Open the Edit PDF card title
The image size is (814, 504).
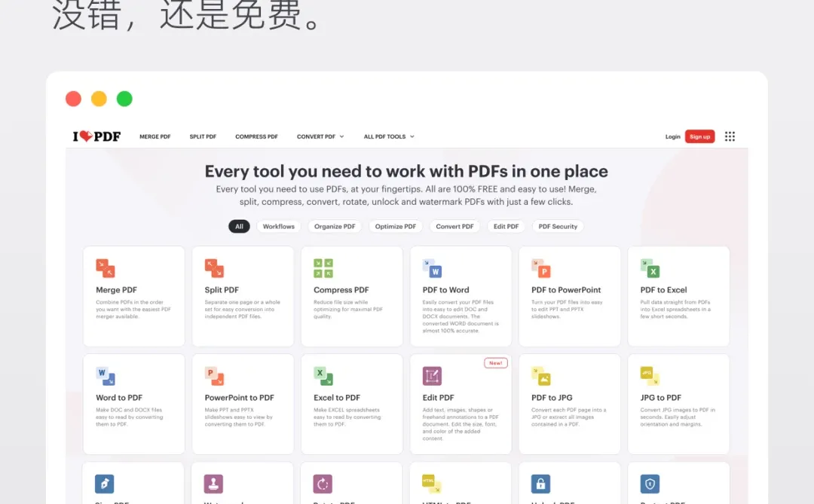(438, 398)
